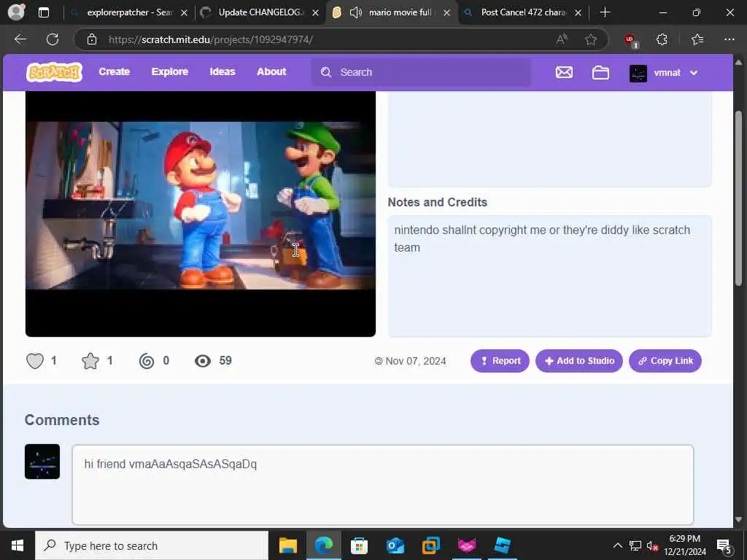Click the browser profile icon
This screenshot has width=747, height=560.
[16, 12]
